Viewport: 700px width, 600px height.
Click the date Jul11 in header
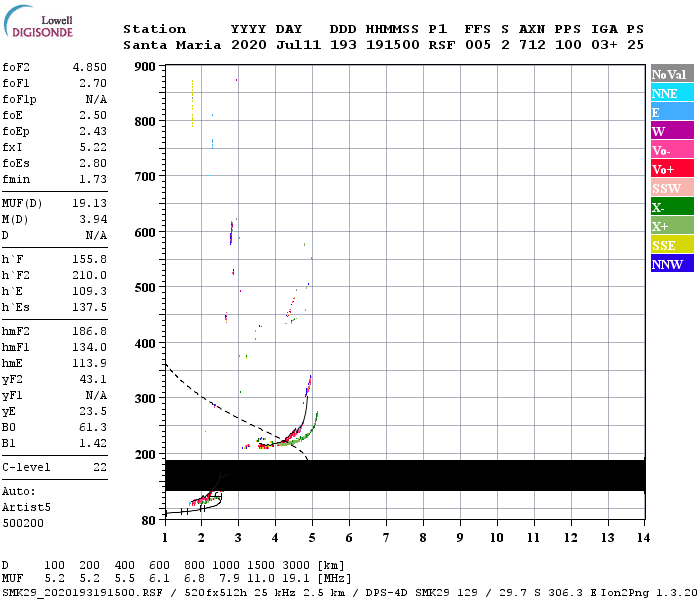point(298,45)
